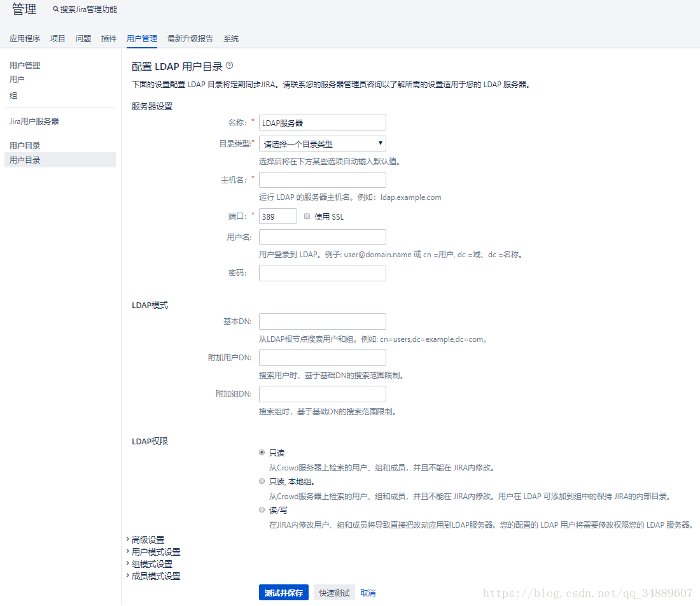Click the hint containing cn=users,dc=example,dc=com
The image size is (700, 606).
[x=374, y=339]
